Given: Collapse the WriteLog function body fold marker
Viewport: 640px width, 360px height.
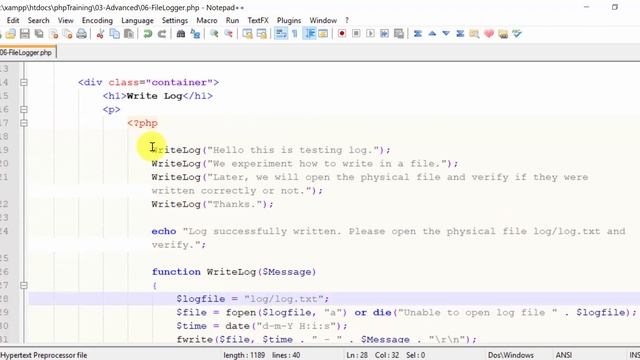Looking at the screenshot, I should click(x=24, y=285).
